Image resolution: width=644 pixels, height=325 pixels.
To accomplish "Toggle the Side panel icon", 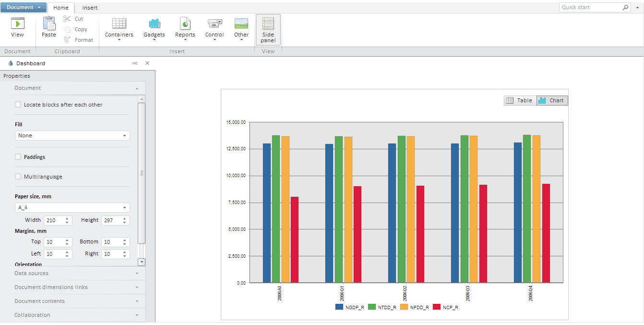I will click(268, 23).
